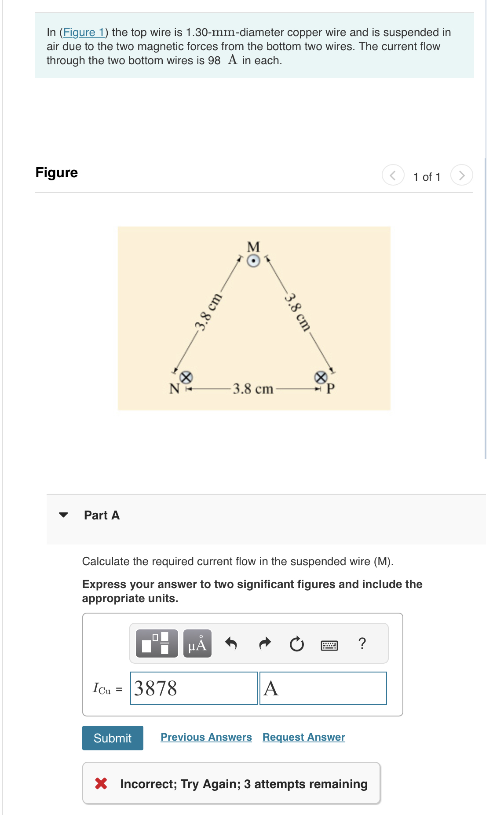Click the reset answer icon
The image size is (504, 815).
point(297,643)
